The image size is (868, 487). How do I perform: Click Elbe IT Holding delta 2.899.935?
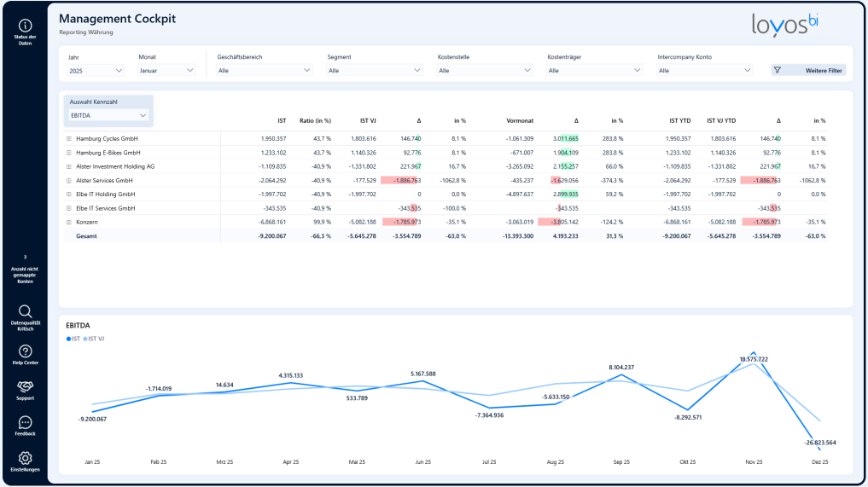(565, 194)
